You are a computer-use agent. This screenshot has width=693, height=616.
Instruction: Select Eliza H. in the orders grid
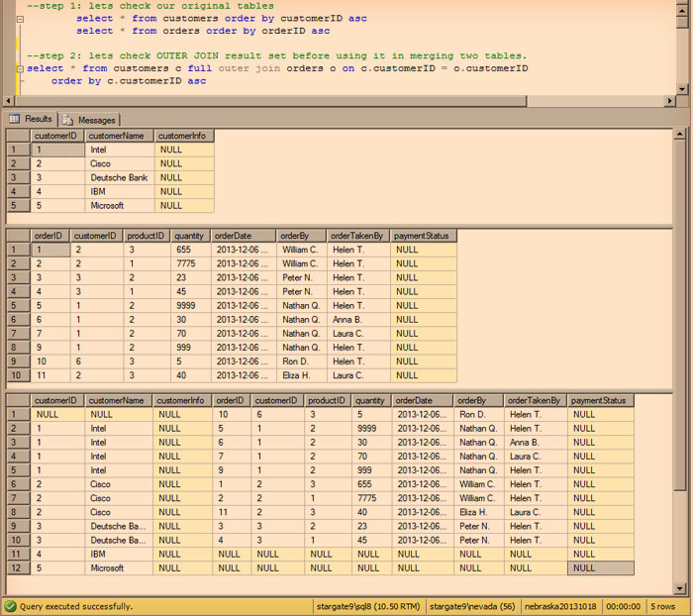[301, 375]
